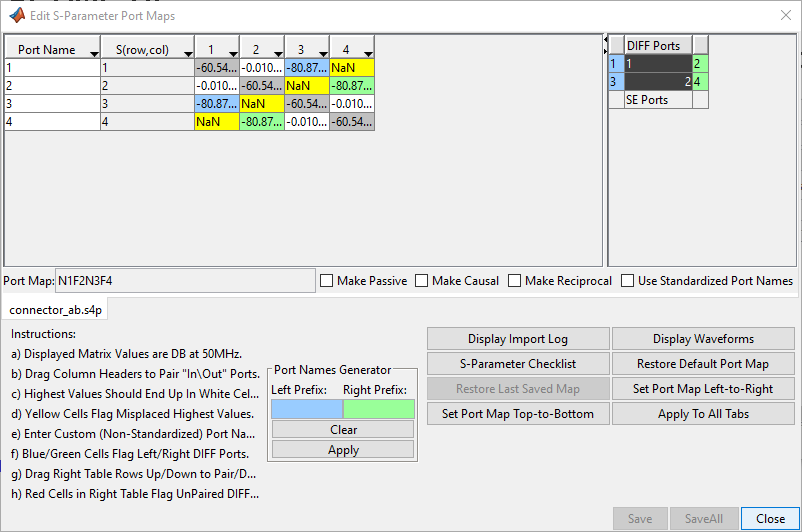Enable the Make Passive checkbox
802x532 pixels.
point(326,281)
